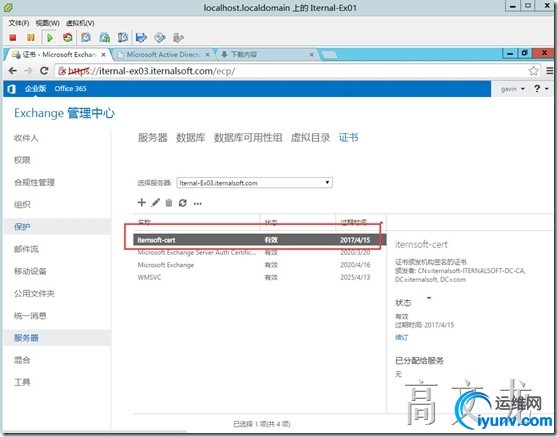Click the 企业版 link in blue bar
558x437 pixels.
tap(35, 89)
